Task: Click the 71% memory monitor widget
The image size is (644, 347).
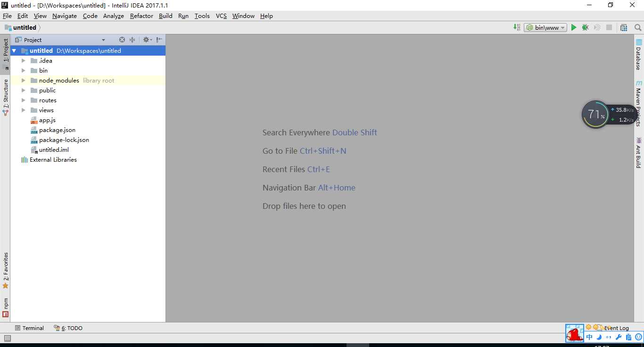Action: click(595, 115)
